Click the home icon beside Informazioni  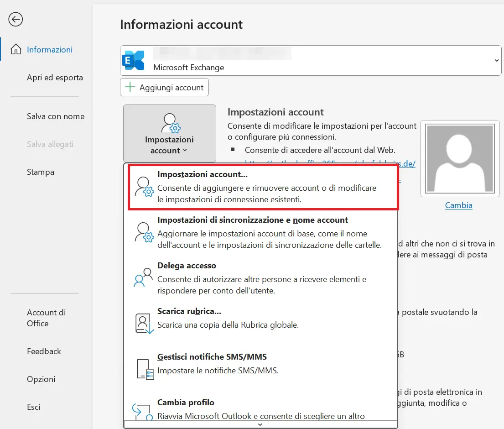[x=16, y=49]
